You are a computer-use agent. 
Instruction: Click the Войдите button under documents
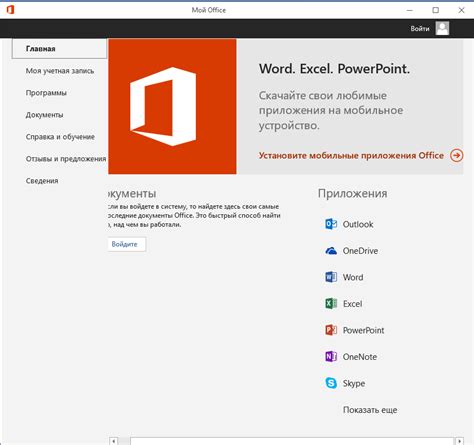pos(127,244)
